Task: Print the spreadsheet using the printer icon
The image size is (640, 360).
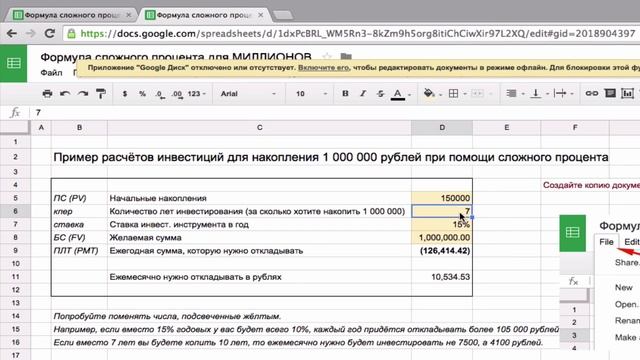Action: (47, 93)
